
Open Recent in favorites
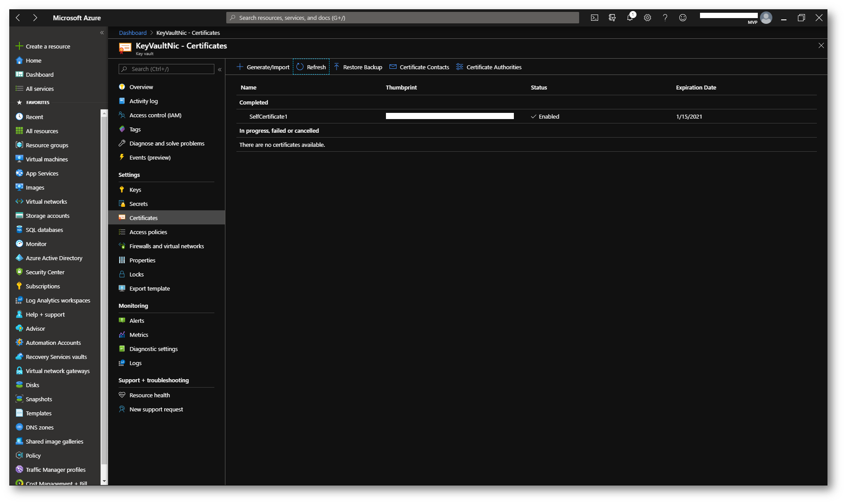click(30, 117)
